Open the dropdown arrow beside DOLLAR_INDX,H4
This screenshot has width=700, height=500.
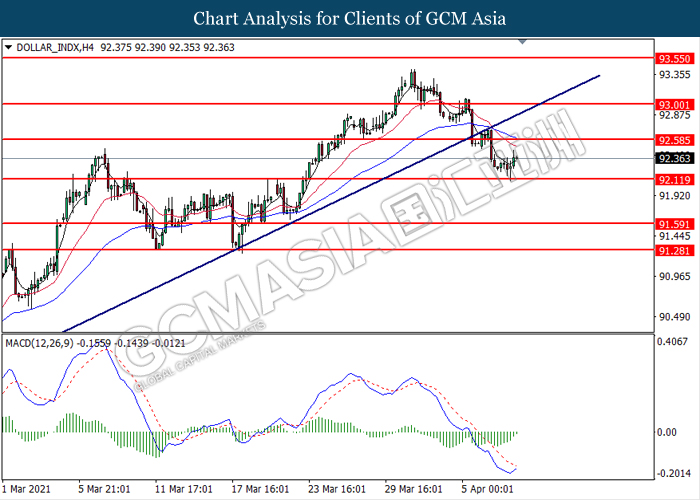pos(8,47)
